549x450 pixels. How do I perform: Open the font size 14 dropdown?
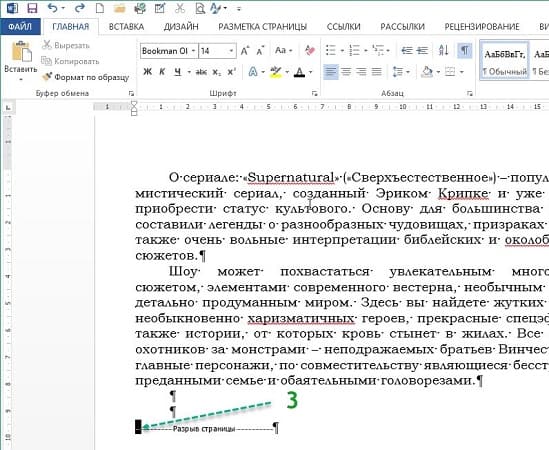(231, 51)
